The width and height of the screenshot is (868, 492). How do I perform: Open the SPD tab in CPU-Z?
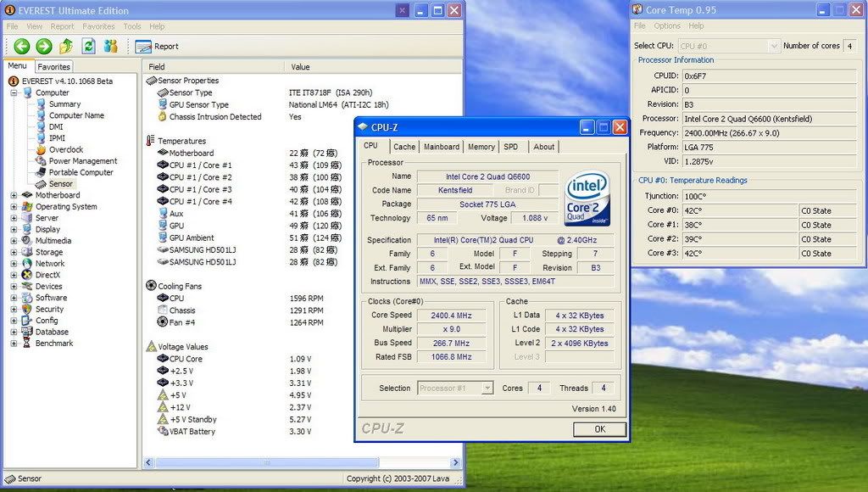pos(511,147)
